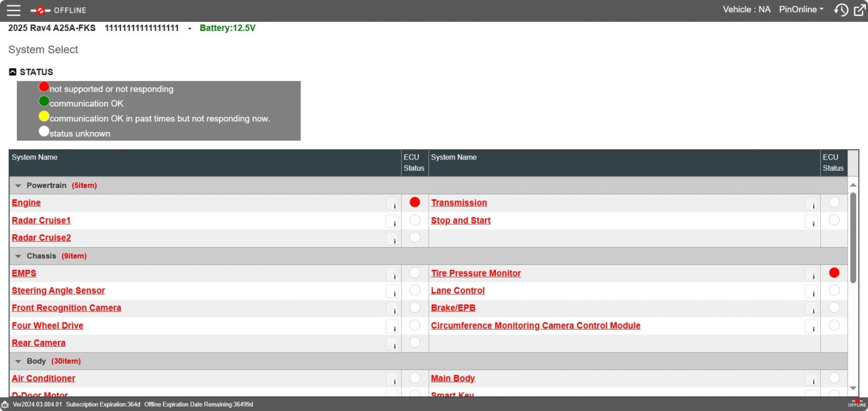Screen dimensions: 868x411
Task: Collapse the Chassis group
Action: tap(18, 256)
